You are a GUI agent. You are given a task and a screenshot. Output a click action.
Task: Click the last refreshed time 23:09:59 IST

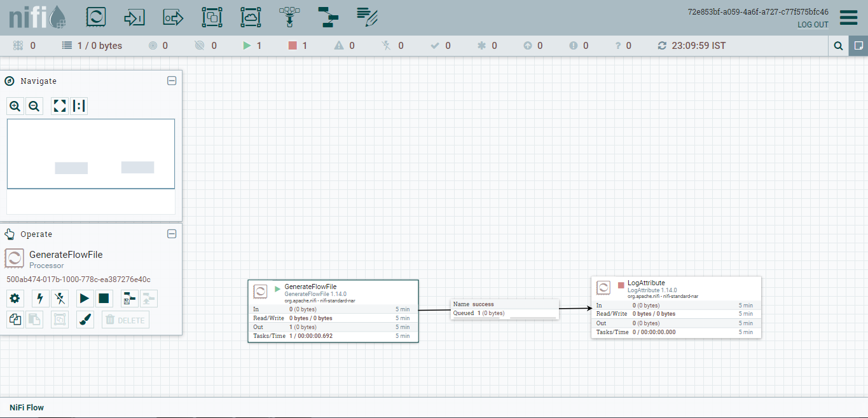(699, 46)
